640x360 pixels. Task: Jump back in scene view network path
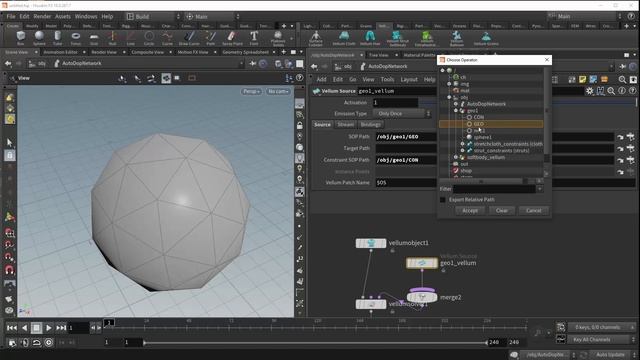tap(8, 63)
